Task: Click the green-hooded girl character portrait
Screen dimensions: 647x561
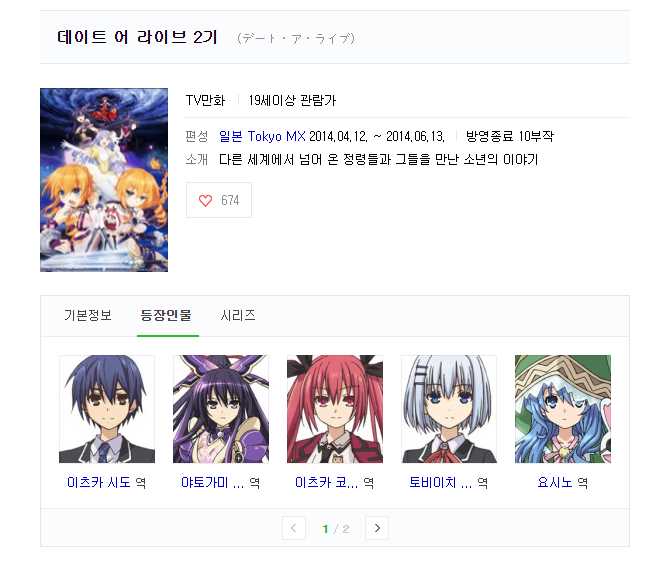Action: pyautogui.click(x=563, y=409)
